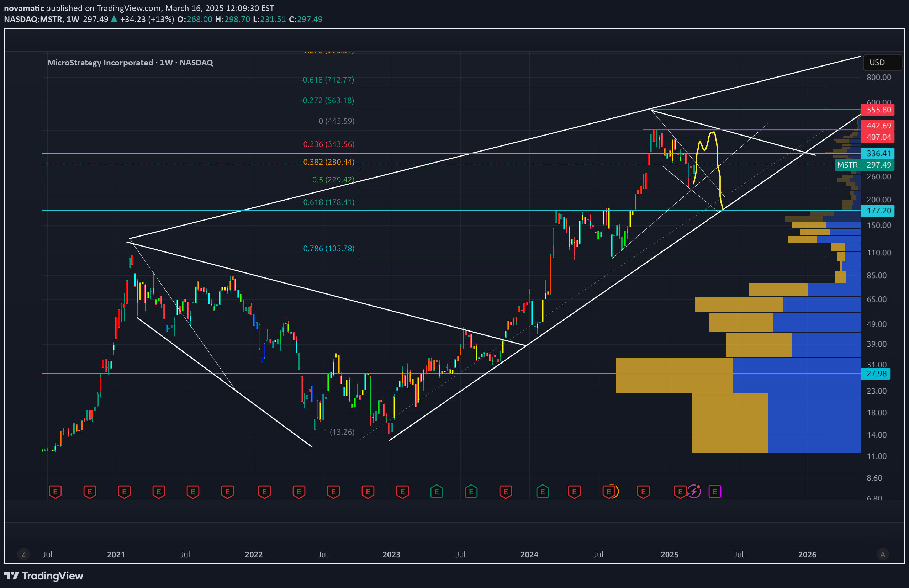Click the 0.618 (178.41) Fibonacci label
This screenshot has width=909, height=588.
[329, 202]
